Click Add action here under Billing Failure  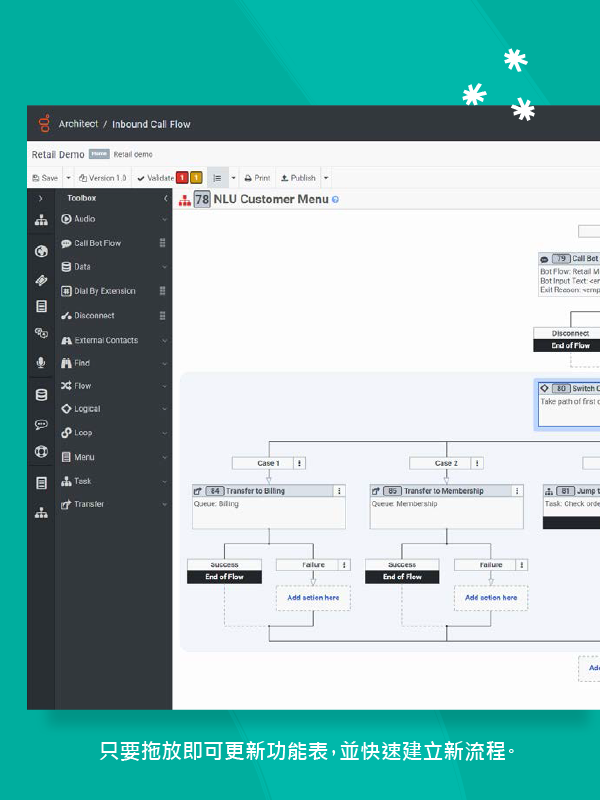pyautogui.click(x=313, y=597)
